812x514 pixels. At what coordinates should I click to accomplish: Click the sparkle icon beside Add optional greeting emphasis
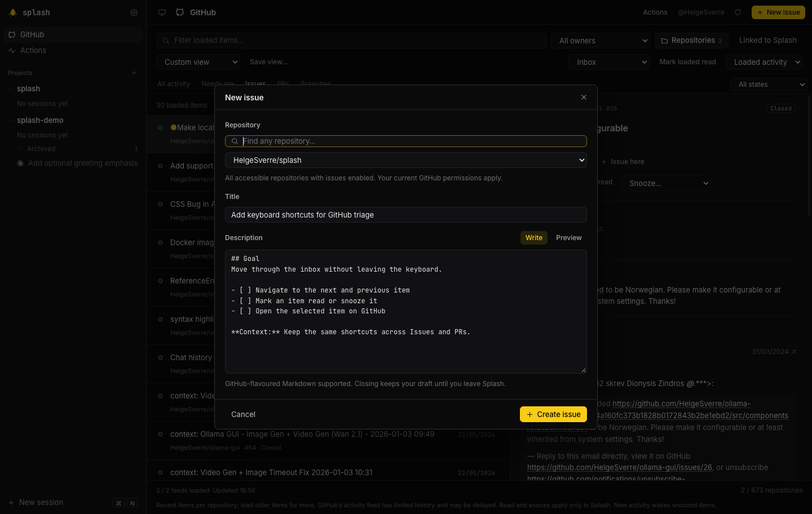pos(20,163)
